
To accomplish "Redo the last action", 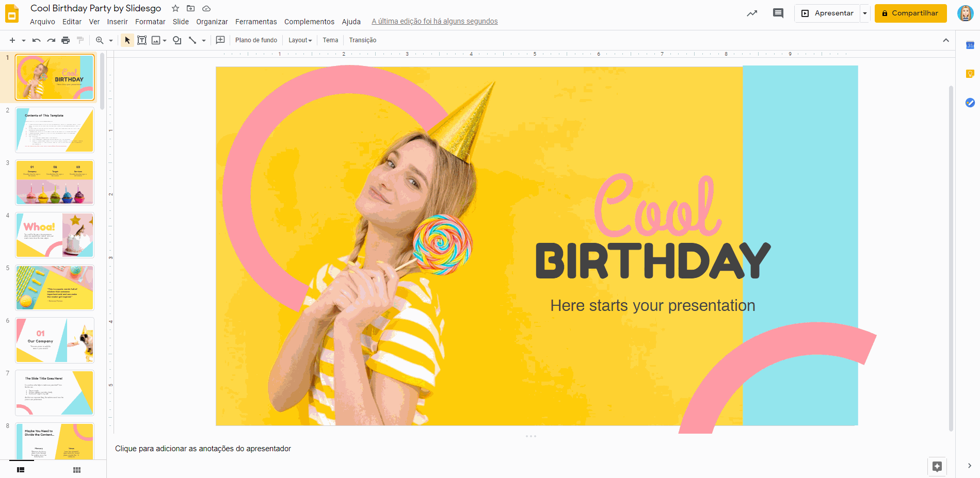I will click(x=51, y=40).
